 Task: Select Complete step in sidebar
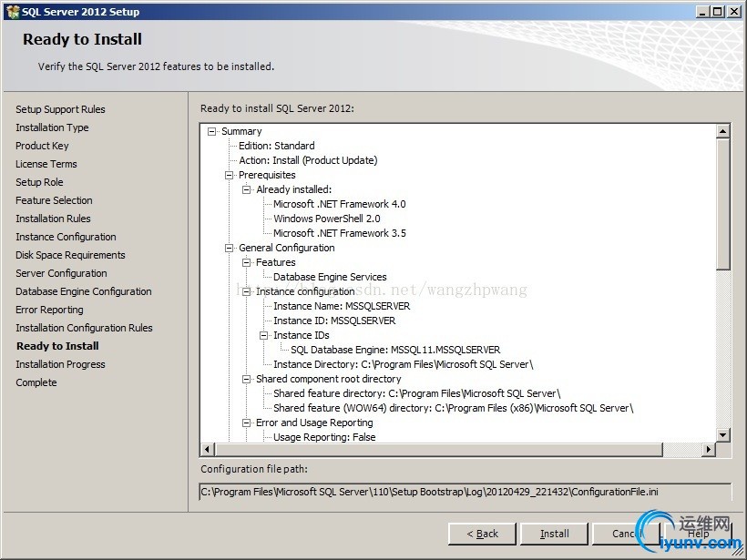[x=36, y=382]
